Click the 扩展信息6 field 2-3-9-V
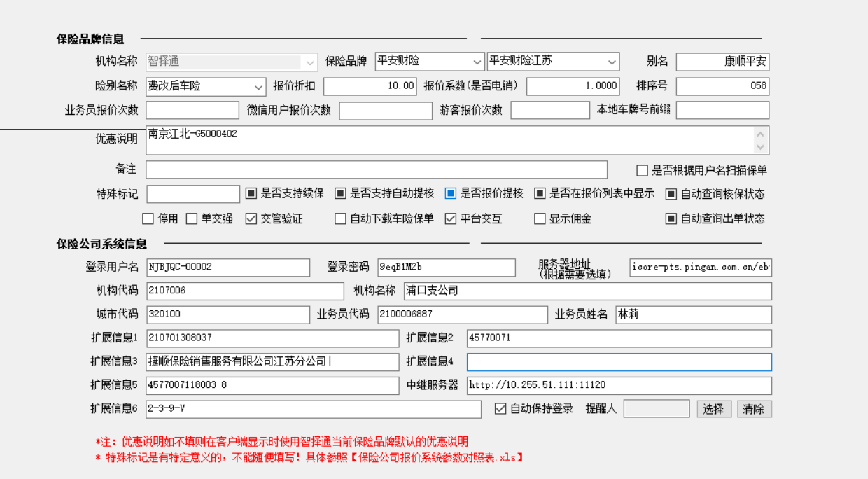The width and height of the screenshot is (868, 479). (314, 409)
